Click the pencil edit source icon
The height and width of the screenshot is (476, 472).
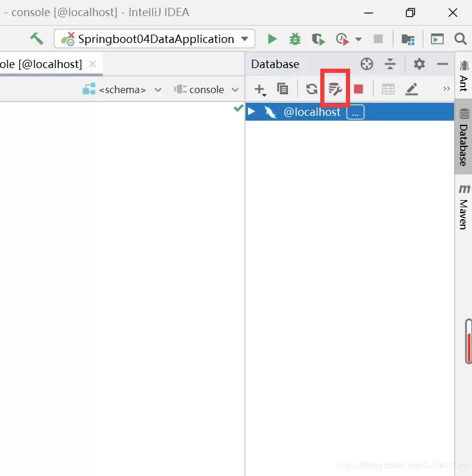click(x=412, y=90)
